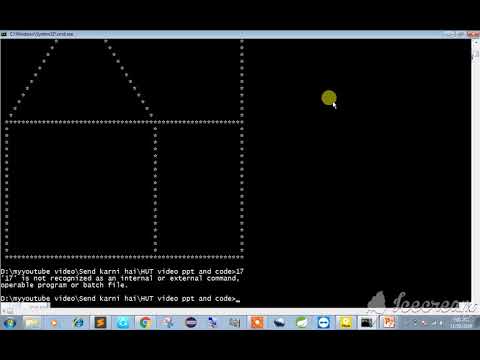Open the Windows Start menu orb
This screenshot has width=480, height=360.
point(10,323)
